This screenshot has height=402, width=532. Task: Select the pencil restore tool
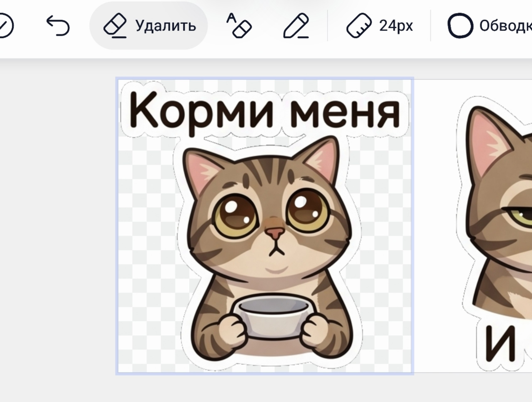point(296,26)
